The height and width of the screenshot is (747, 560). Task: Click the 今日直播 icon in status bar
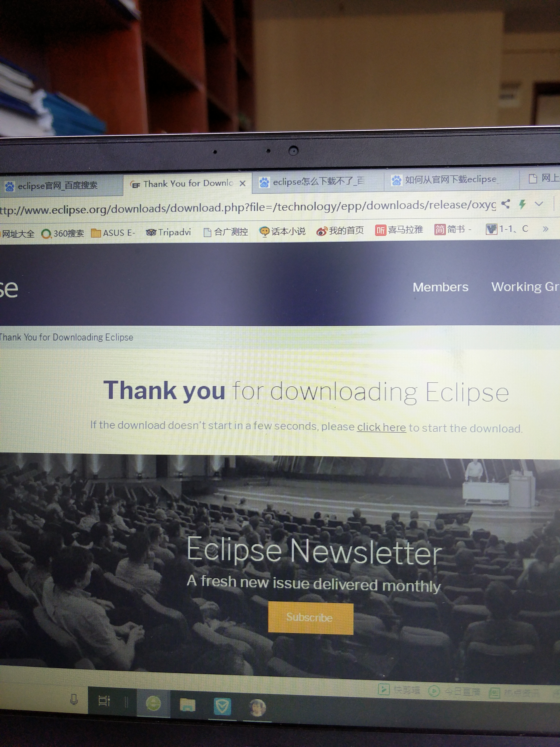point(454,691)
